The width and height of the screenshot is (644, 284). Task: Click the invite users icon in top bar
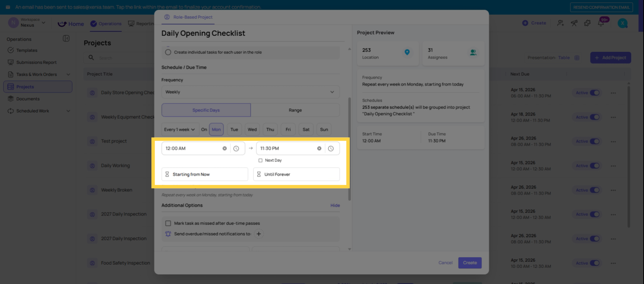click(560, 23)
